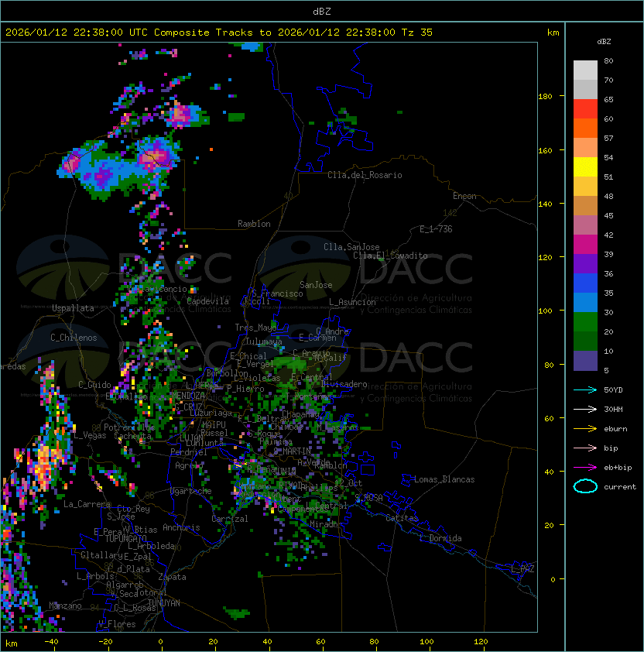Click the Encon place label
The image size is (644, 652).
464,196
